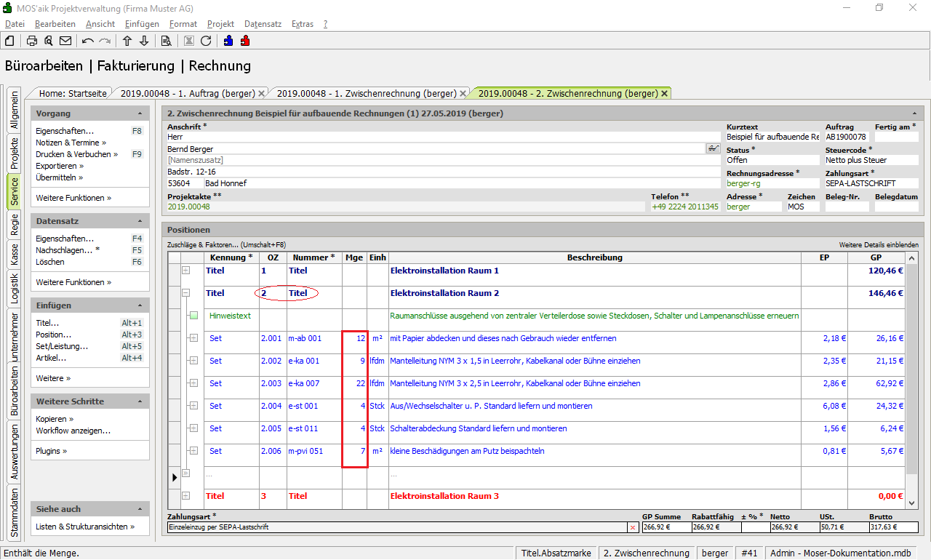Click the positions table vertical scrollbar down arrow
This screenshot has height=560, width=931.
912,503
